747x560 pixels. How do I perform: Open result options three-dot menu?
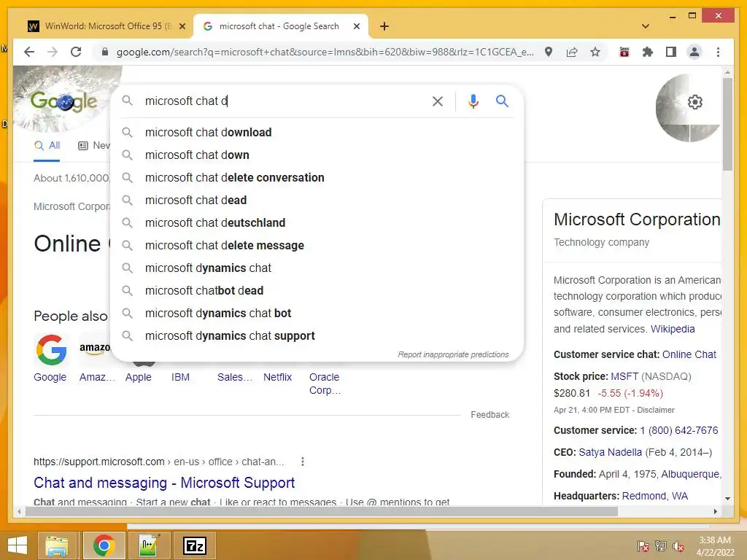click(303, 462)
